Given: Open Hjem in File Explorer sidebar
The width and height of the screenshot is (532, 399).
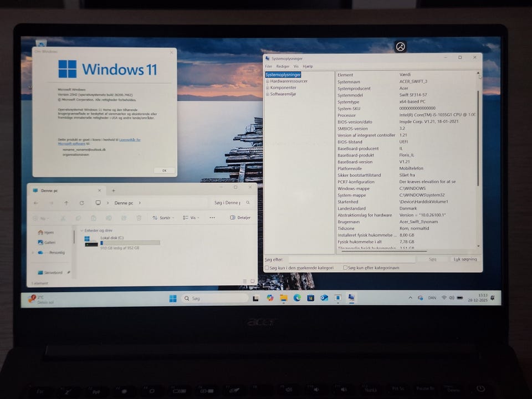Looking at the screenshot, I should (x=46, y=232).
